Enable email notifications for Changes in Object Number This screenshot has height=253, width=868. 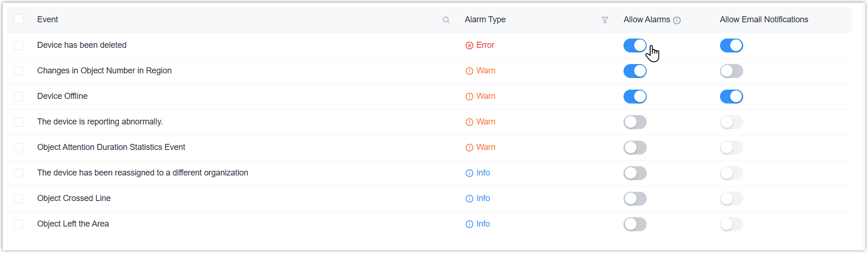coord(731,71)
